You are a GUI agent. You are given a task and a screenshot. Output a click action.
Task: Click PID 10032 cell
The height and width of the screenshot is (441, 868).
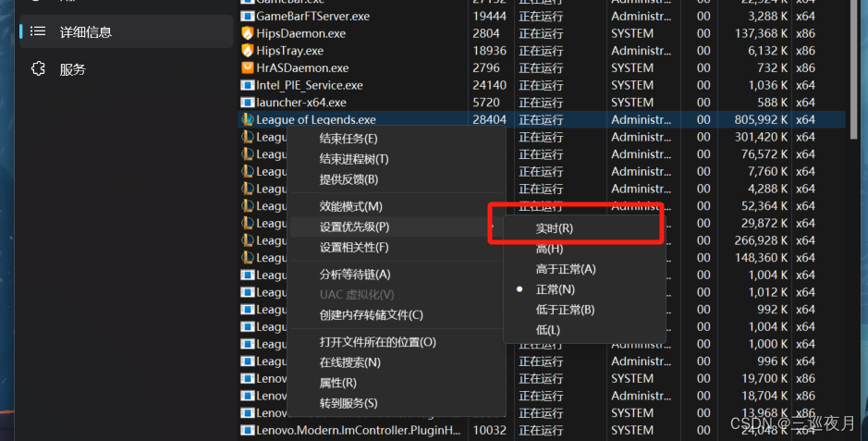coord(489,430)
